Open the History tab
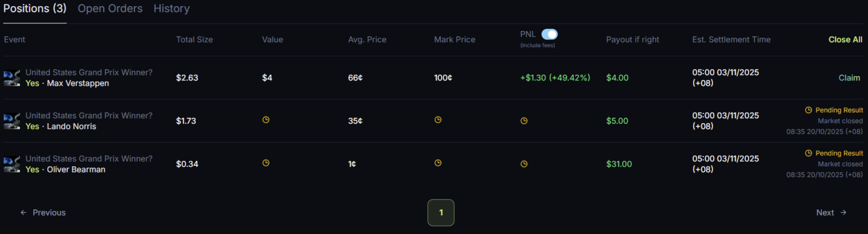This screenshot has height=234, width=868. [172, 8]
